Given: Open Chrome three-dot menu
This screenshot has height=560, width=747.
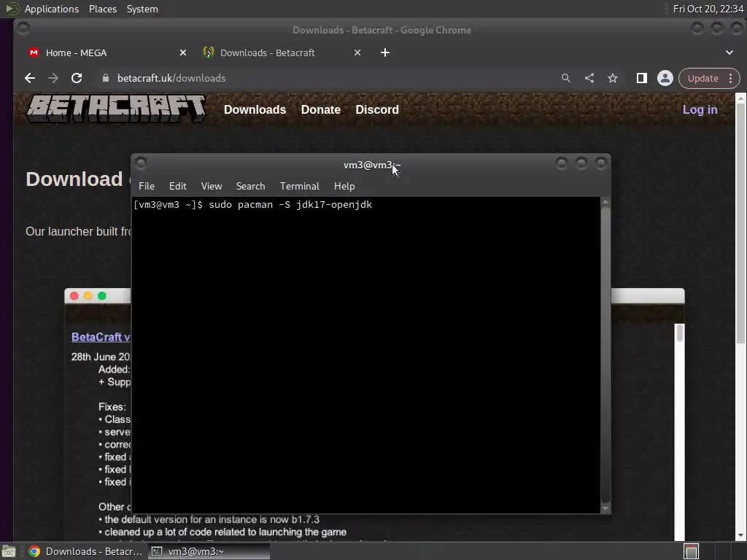Looking at the screenshot, I should point(730,78).
